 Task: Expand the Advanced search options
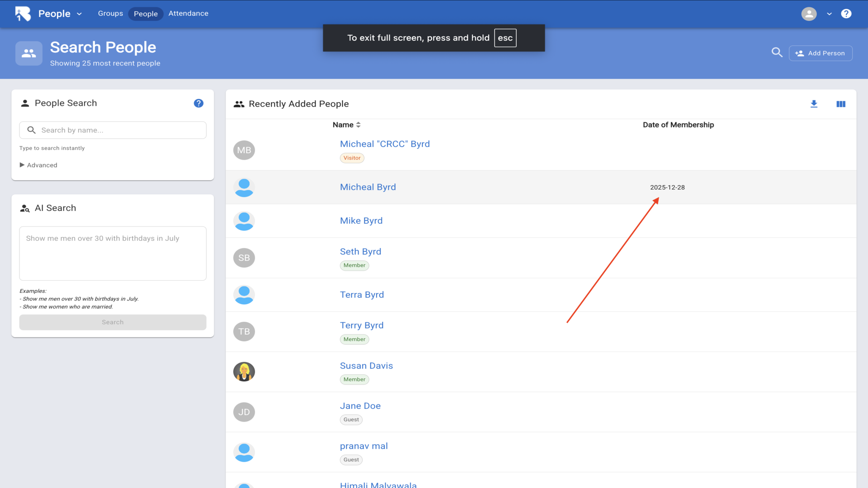[38, 165]
